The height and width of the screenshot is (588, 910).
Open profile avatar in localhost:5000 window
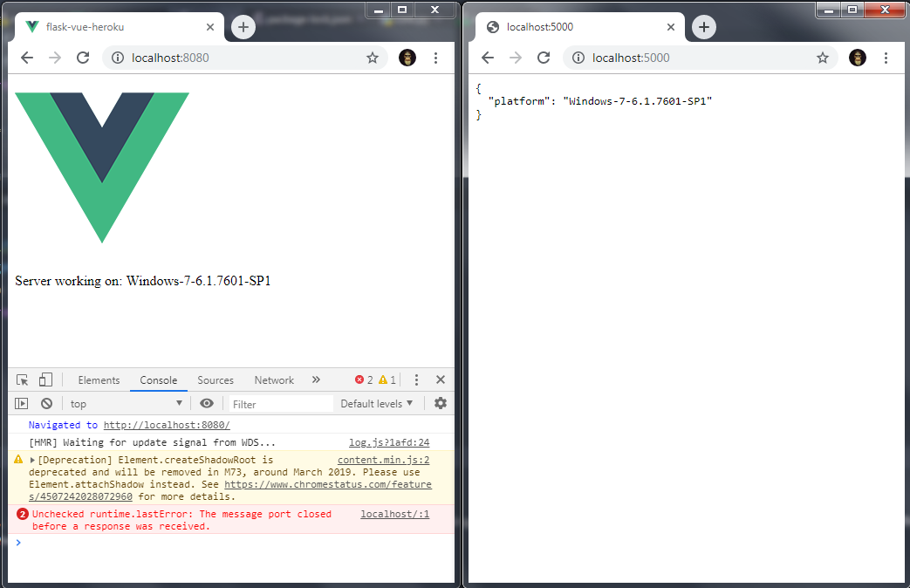(x=857, y=58)
